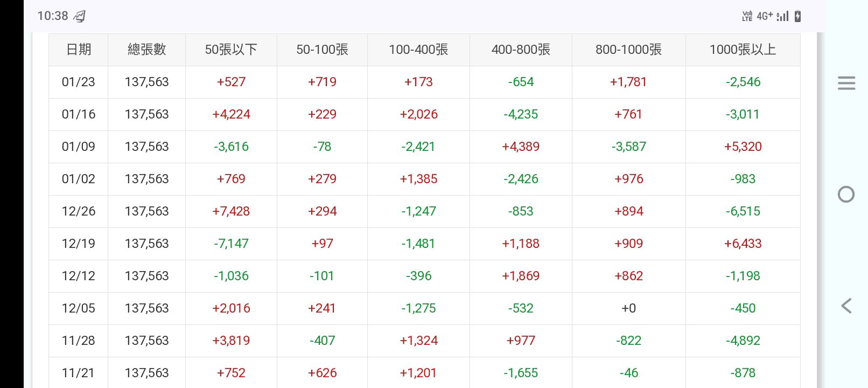The height and width of the screenshot is (388, 868).
Task: Tap the battery icon in status bar
Action: coord(797,16)
